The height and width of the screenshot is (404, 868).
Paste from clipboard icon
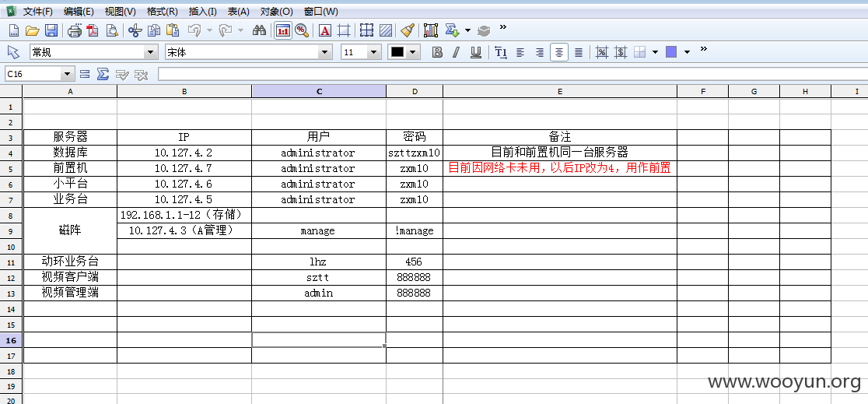173,30
